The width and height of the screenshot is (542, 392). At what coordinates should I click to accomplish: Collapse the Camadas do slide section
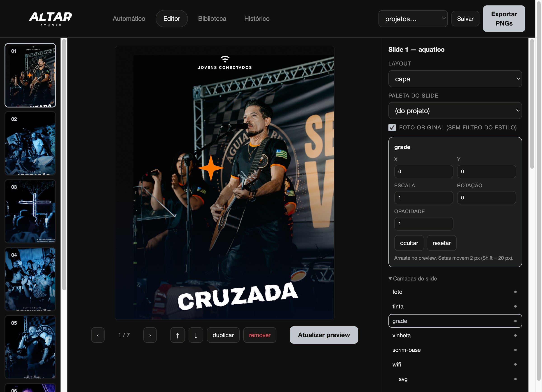[413, 279]
